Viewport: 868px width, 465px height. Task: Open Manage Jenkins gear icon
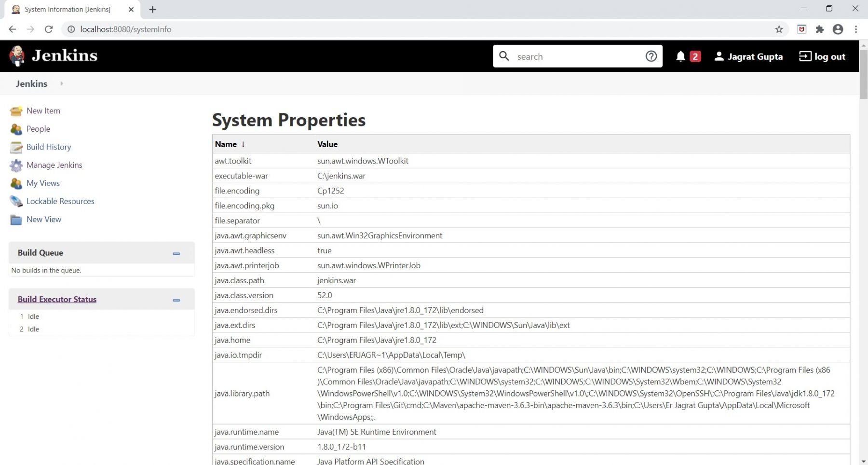point(16,165)
